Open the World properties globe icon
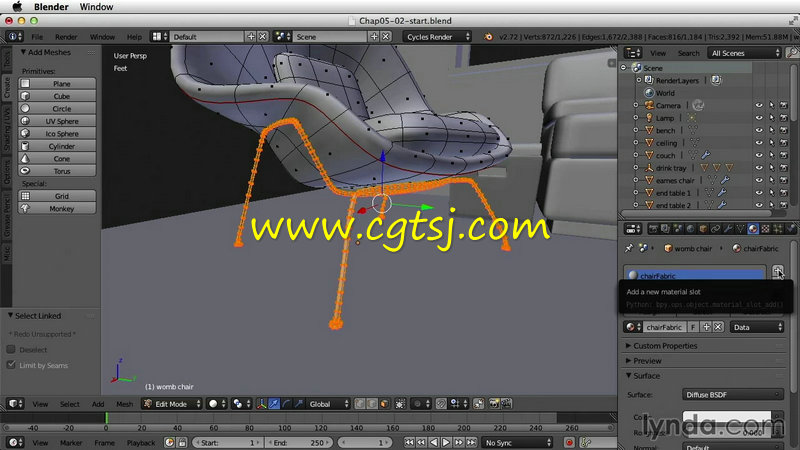Screen dimensions: 800x450 click(690, 229)
